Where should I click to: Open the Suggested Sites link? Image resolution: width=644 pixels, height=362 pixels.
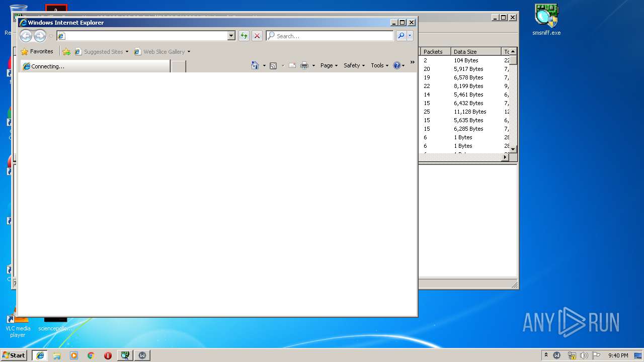tap(99, 51)
